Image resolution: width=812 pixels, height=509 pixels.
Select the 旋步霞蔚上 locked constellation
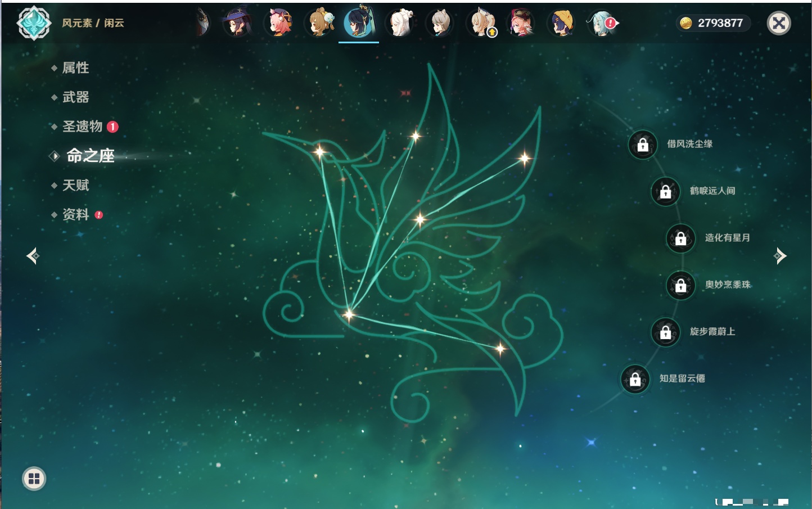[x=665, y=332]
